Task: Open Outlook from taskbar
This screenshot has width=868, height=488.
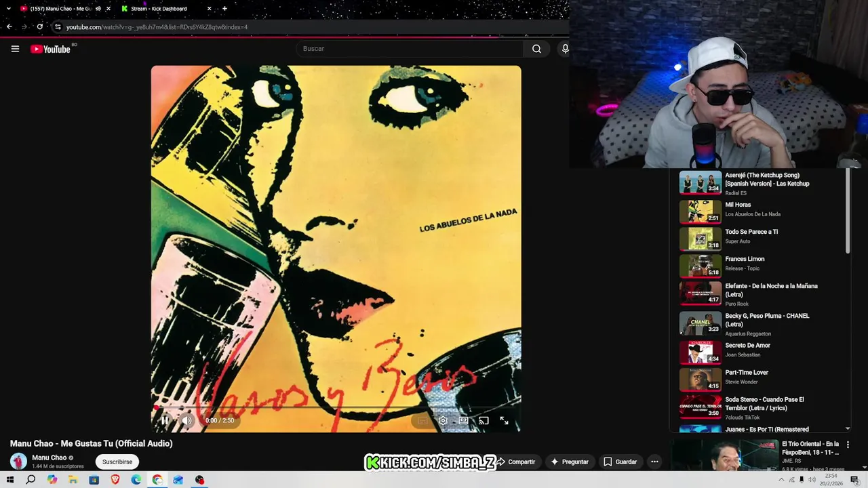Action: tap(178, 480)
